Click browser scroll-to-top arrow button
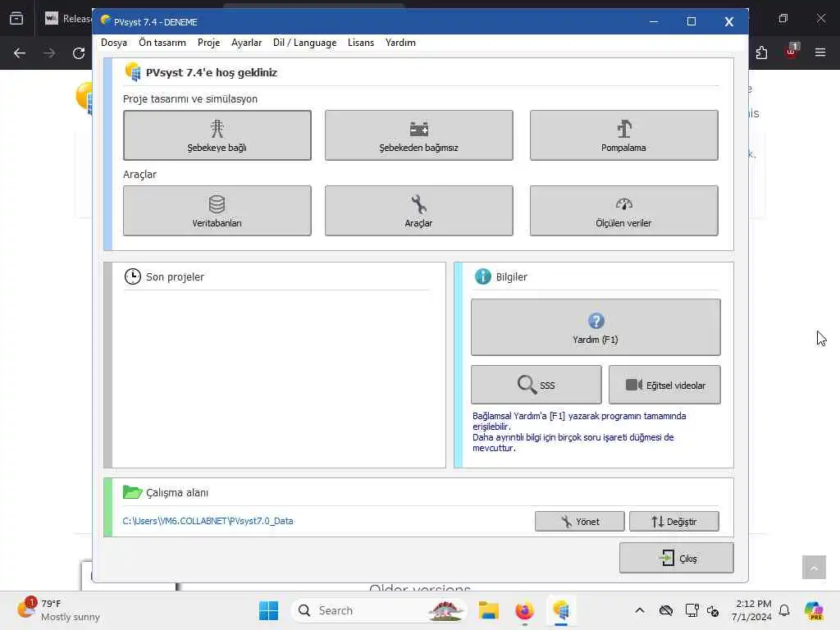The image size is (840, 630). (x=814, y=568)
